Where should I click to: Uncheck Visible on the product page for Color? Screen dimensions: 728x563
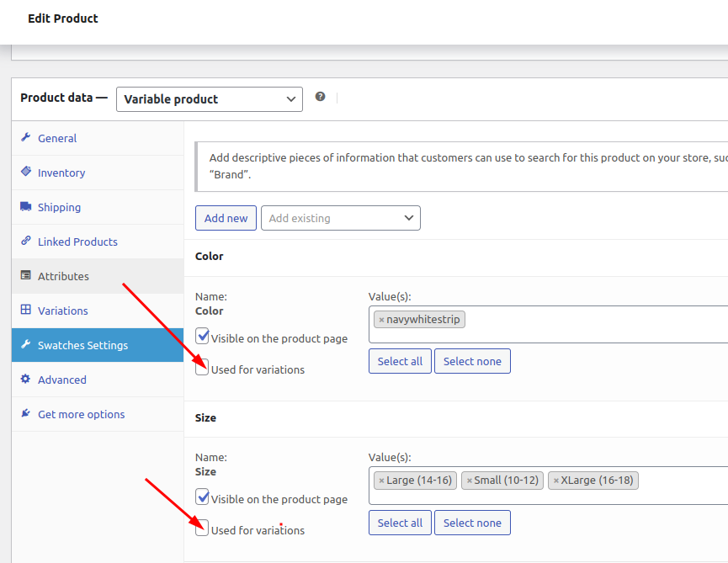tap(202, 336)
